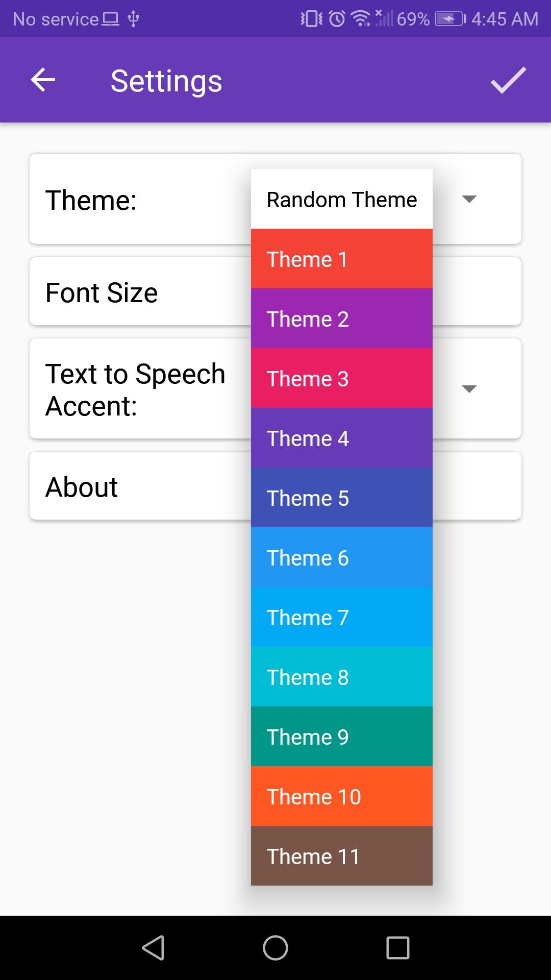
Task: Pick the teal Theme 9 entry
Action: [x=342, y=737]
